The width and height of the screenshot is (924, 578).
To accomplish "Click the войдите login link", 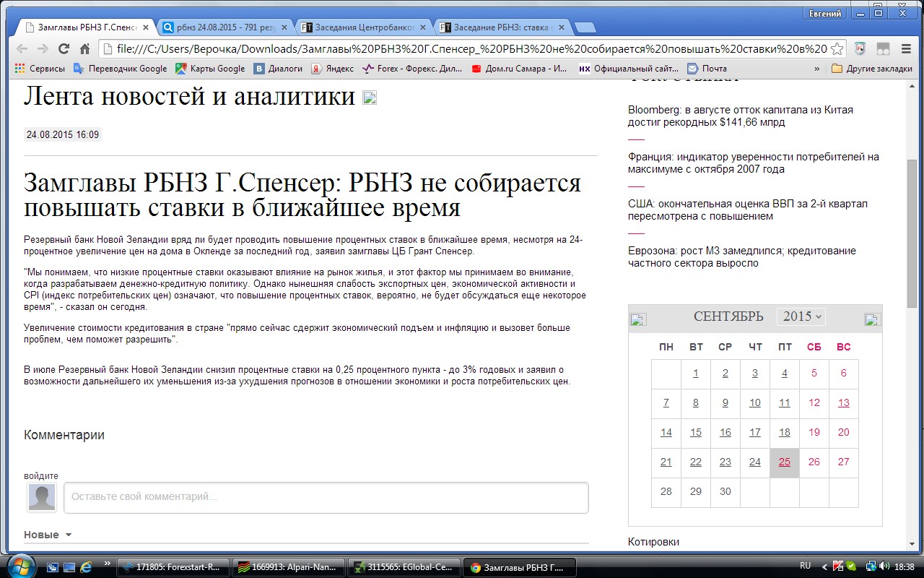I will (41, 475).
